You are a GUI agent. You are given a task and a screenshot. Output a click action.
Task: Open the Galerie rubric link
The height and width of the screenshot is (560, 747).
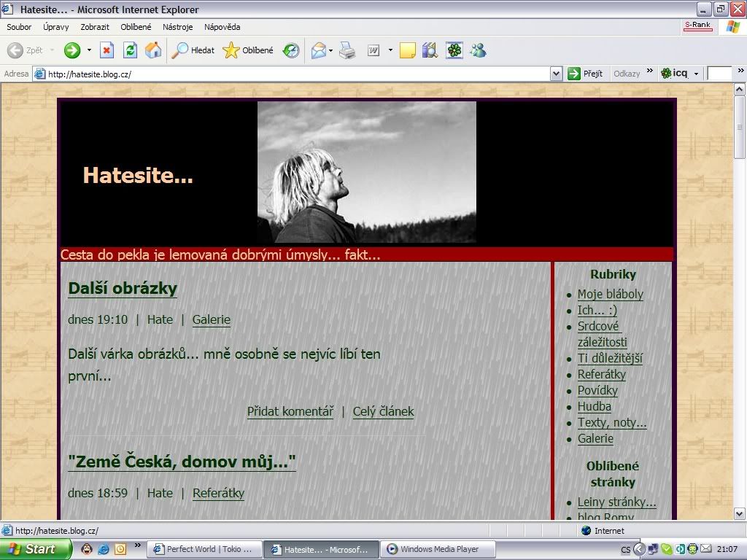[595, 438]
